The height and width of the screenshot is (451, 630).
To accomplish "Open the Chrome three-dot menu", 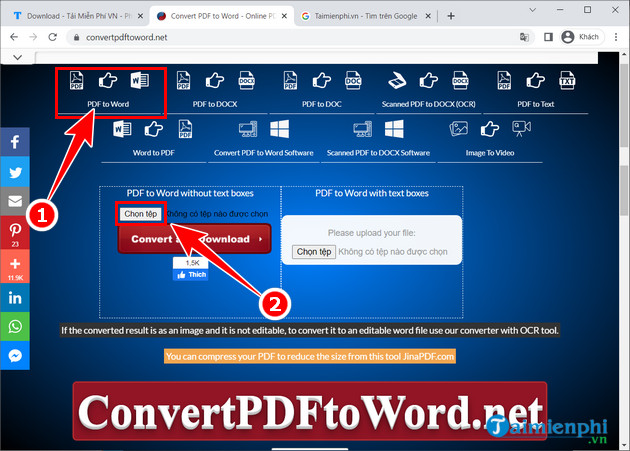I will click(616, 37).
